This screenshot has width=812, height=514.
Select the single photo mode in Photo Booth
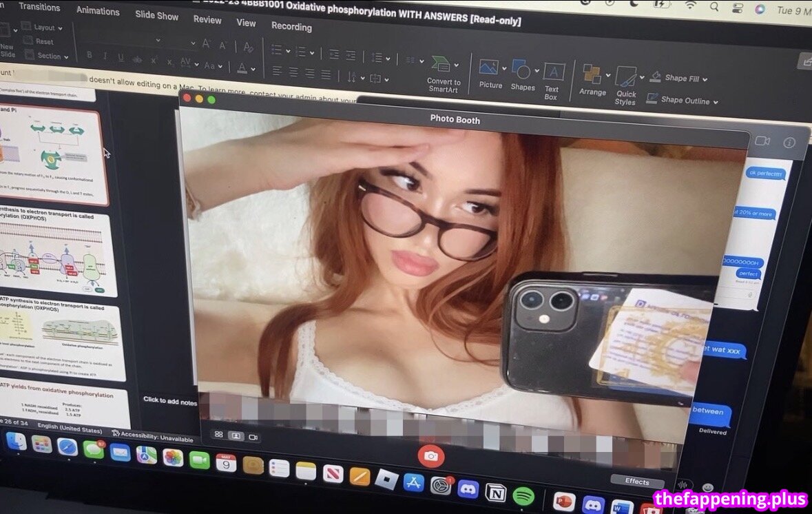coord(236,436)
